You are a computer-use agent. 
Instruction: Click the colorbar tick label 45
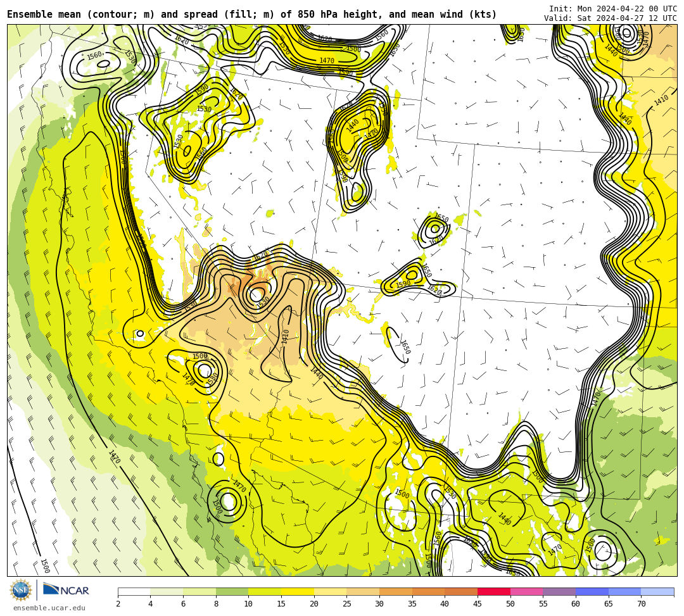[x=478, y=604]
